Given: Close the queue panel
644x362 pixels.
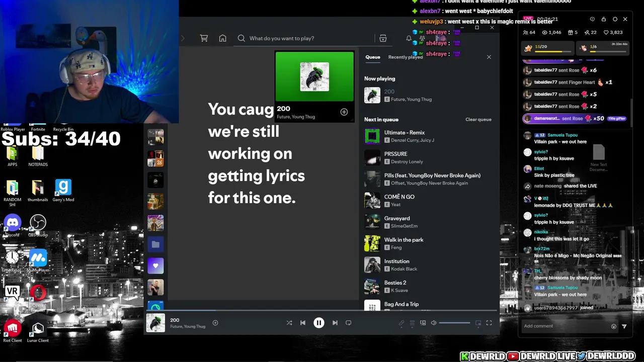Looking at the screenshot, I should 489,57.
